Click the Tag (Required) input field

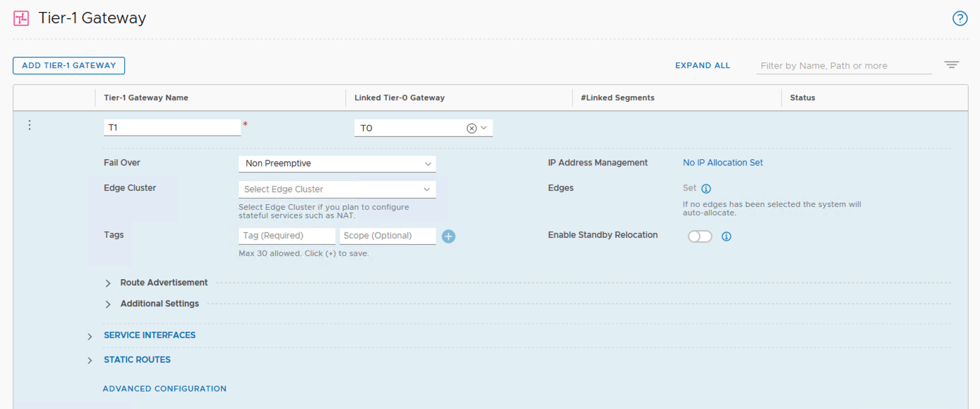coord(286,236)
